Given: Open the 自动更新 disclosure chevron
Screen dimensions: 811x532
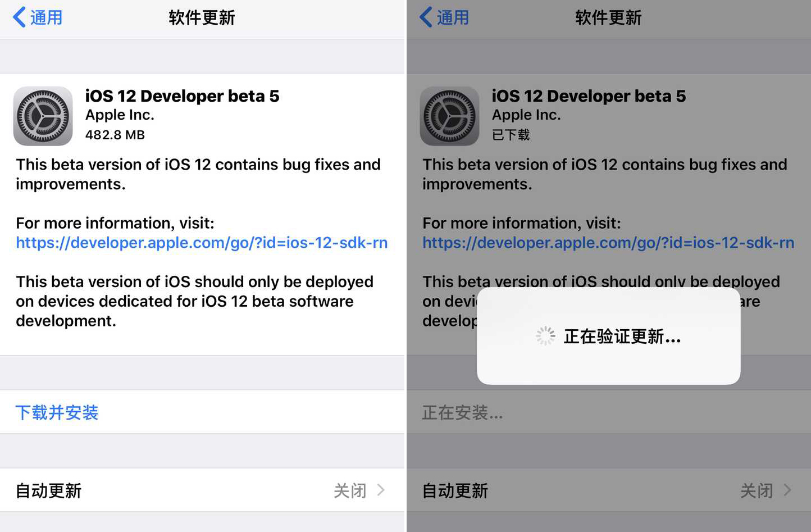Looking at the screenshot, I should click(x=382, y=490).
